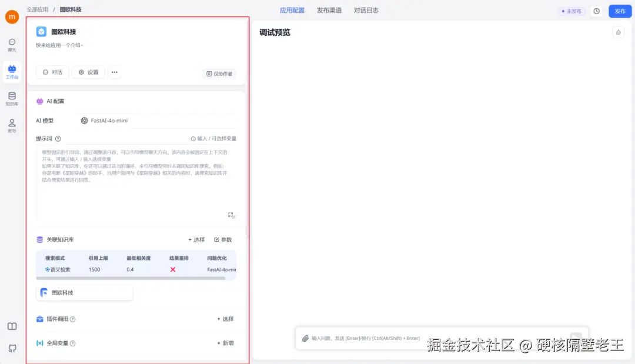Open the documentation book icon in sidebar

point(12,326)
